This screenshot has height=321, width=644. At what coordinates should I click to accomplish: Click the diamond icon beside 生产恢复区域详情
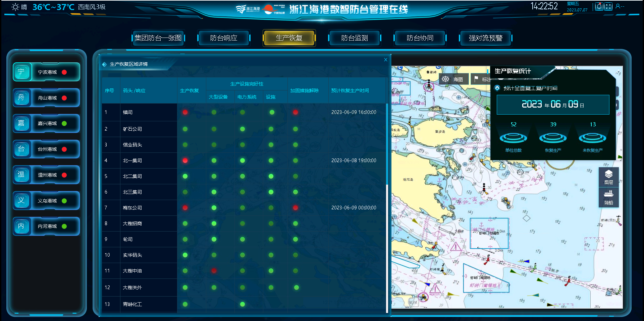tap(104, 64)
